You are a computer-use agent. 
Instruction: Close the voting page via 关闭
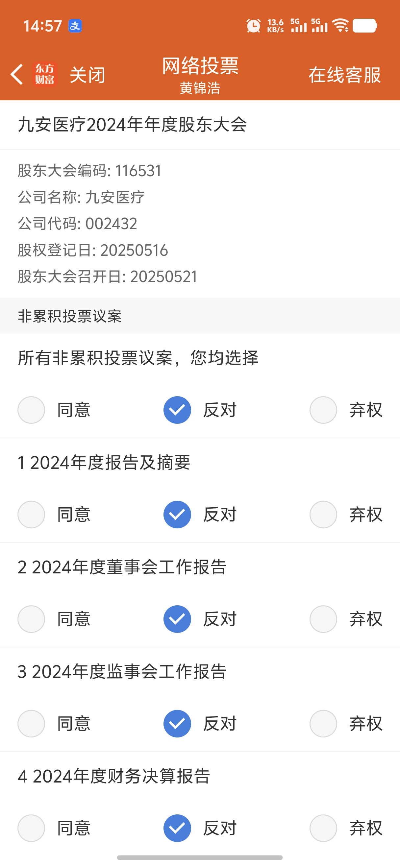87,74
